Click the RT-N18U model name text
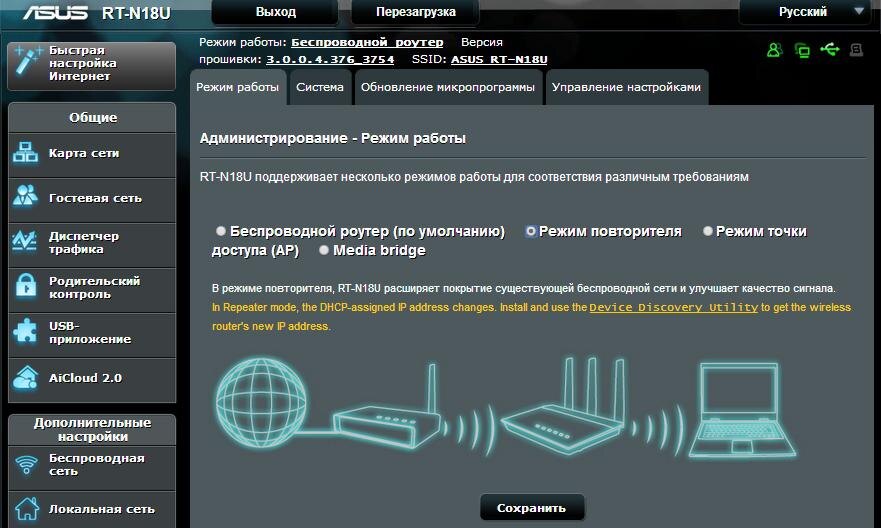The image size is (881, 528). pos(136,13)
